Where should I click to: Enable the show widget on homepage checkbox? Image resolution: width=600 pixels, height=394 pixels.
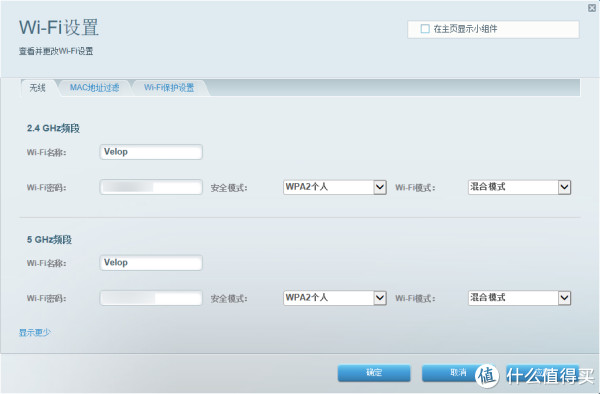coord(425,29)
